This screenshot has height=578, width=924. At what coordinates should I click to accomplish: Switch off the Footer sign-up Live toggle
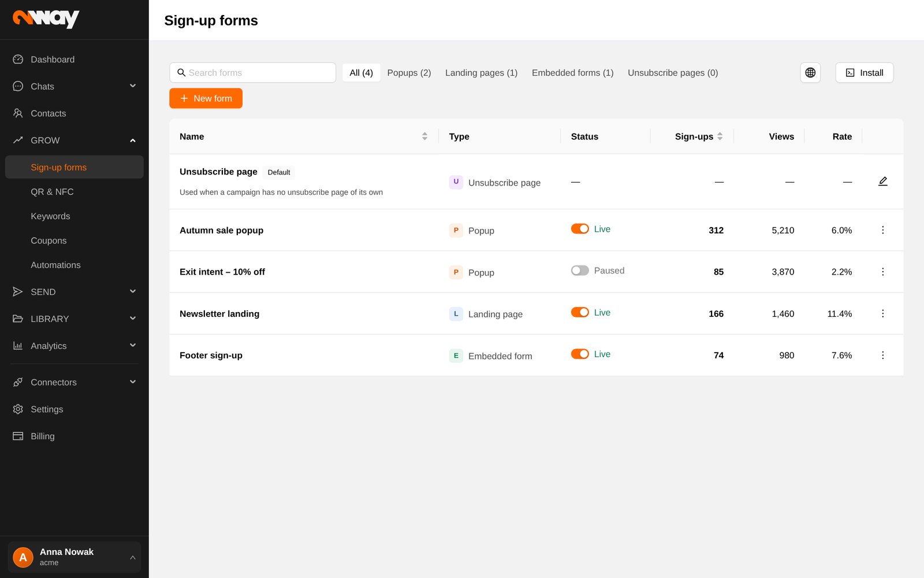pos(580,354)
